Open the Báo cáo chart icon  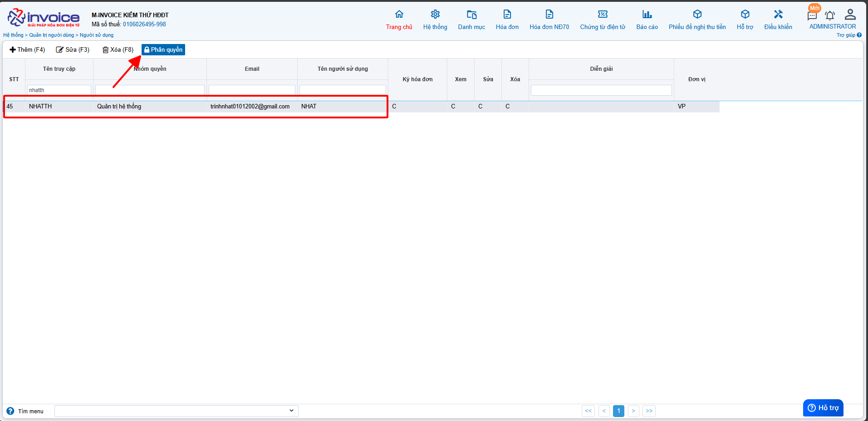pos(647,15)
